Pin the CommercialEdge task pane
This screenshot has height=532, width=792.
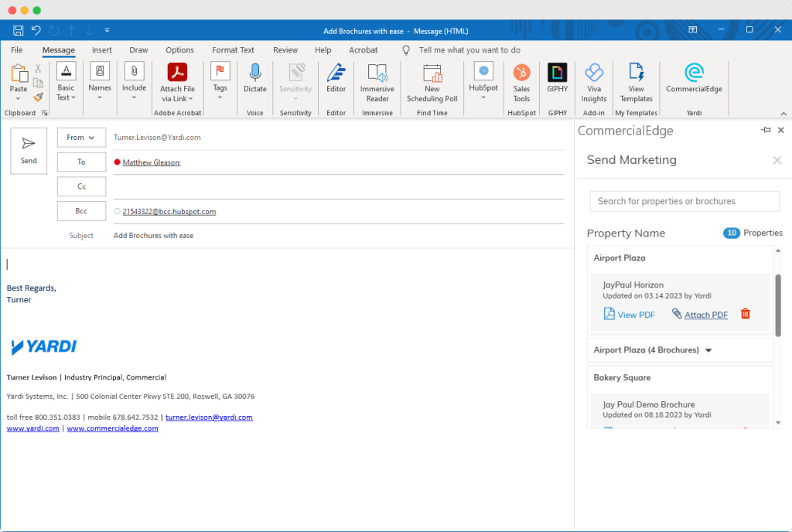coord(766,130)
